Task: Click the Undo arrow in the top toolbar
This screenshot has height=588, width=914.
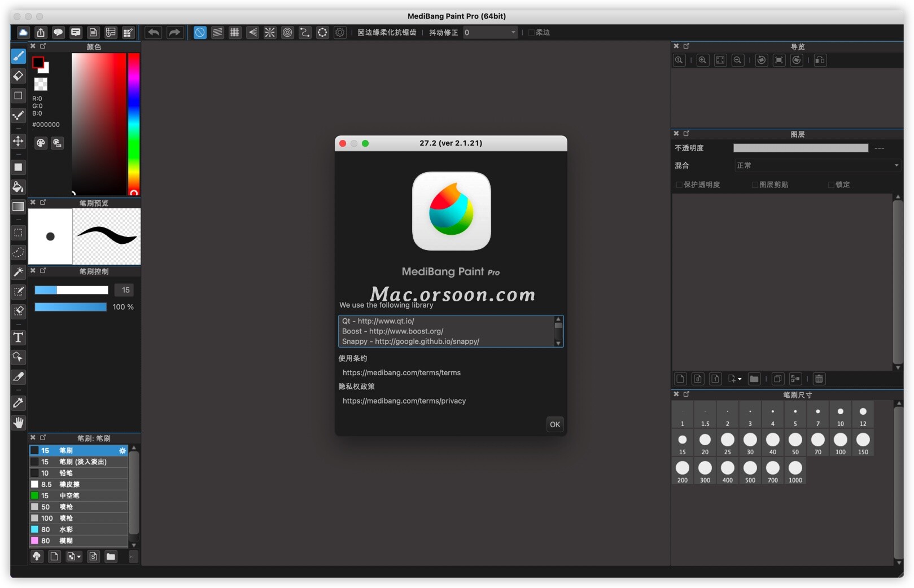Action: coord(154,32)
